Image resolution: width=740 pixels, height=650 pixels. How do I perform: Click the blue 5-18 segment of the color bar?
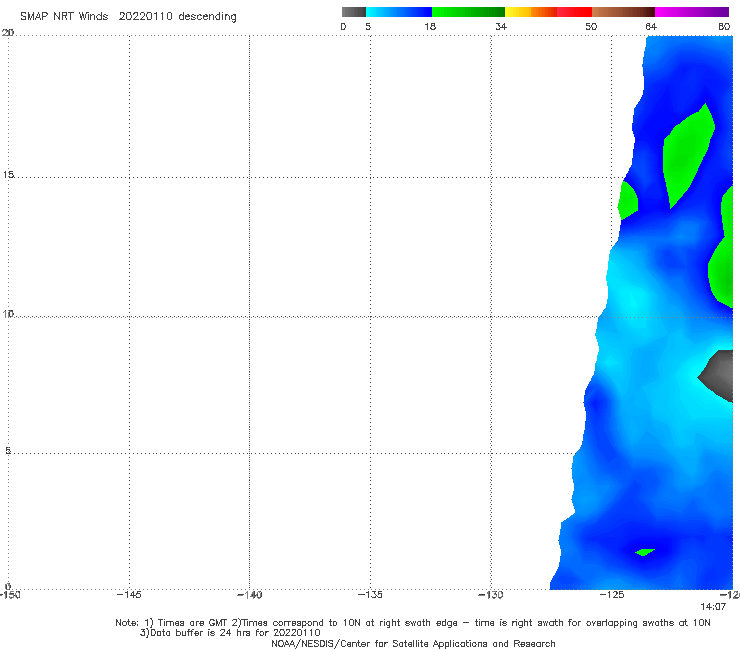pyautogui.click(x=399, y=12)
